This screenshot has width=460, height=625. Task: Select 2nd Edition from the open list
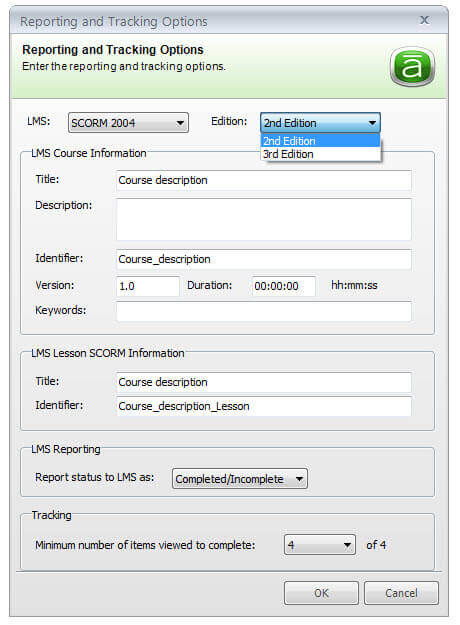pos(320,141)
